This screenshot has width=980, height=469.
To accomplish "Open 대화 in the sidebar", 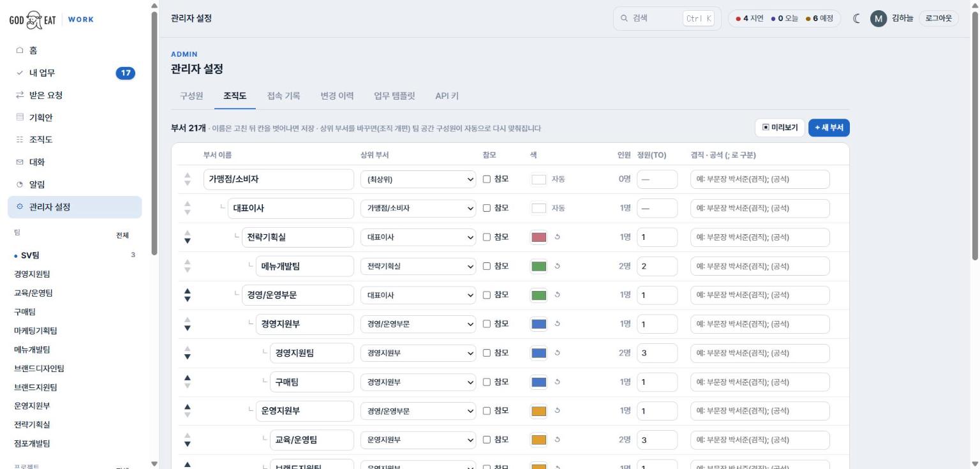I will [x=75, y=162].
